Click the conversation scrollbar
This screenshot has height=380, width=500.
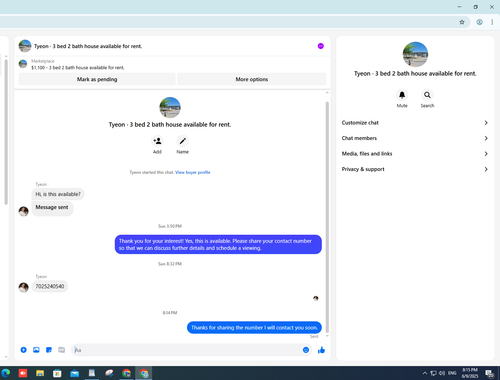pyautogui.click(x=327, y=217)
